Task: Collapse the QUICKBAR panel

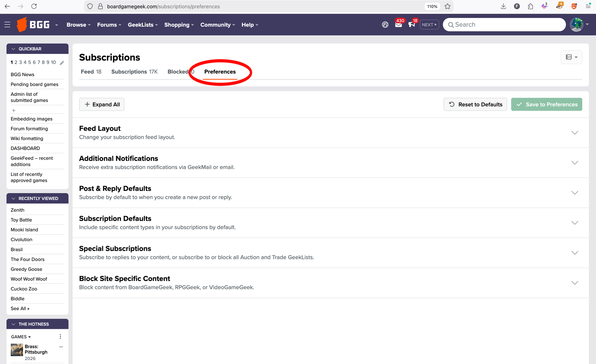Action: click(13, 49)
